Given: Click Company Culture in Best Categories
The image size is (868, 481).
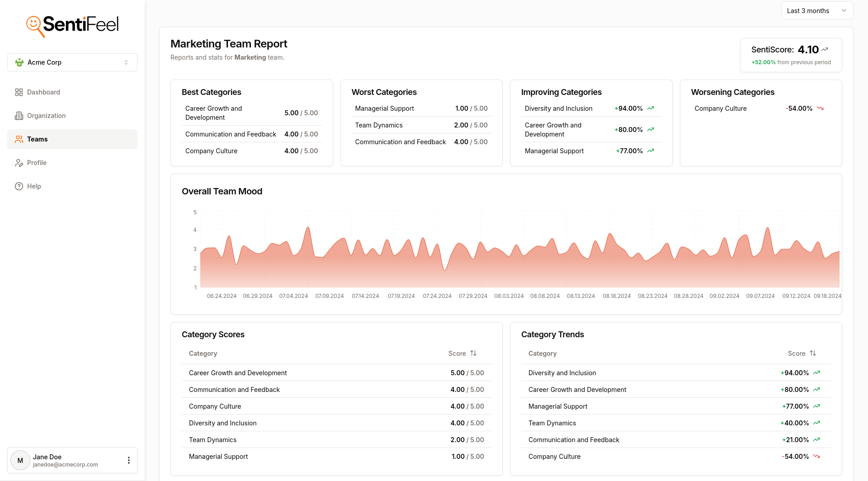Looking at the screenshot, I should pyautogui.click(x=211, y=151).
